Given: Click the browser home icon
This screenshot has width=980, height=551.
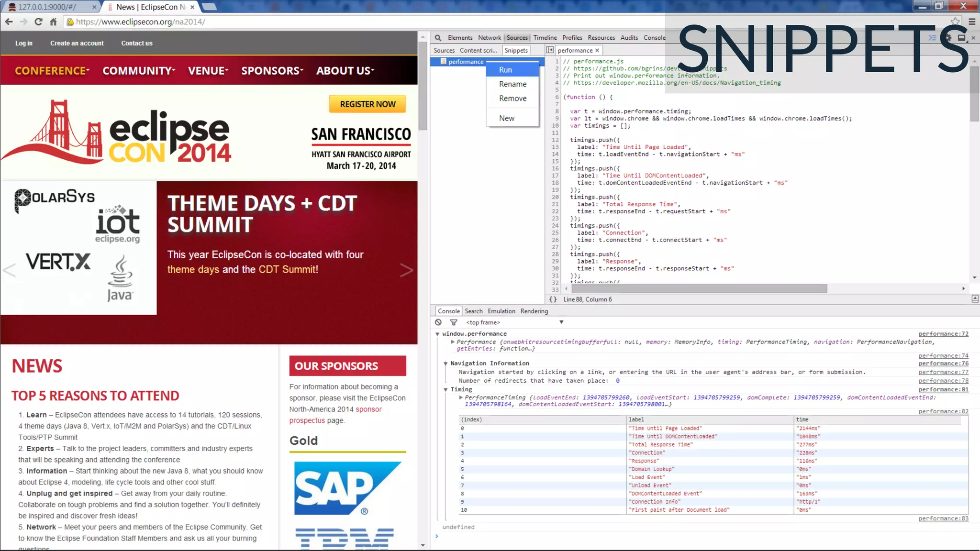Looking at the screenshot, I should click(54, 22).
